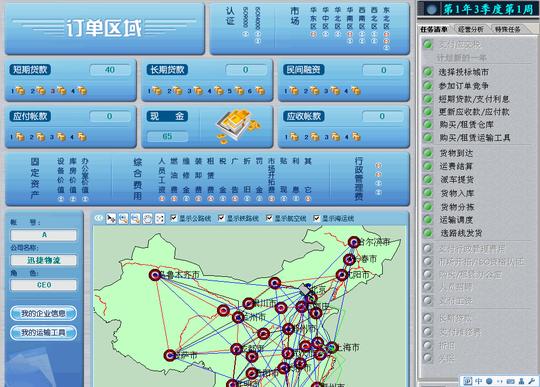Click the 拉萨市 city marker on map
The height and width of the screenshot is (387, 540).
(x=170, y=355)
